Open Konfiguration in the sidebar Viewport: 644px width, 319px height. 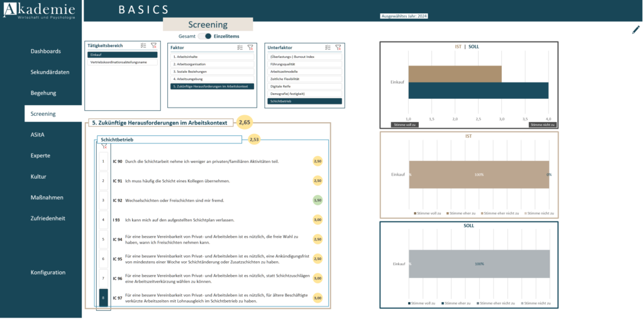tap(48, 272)
